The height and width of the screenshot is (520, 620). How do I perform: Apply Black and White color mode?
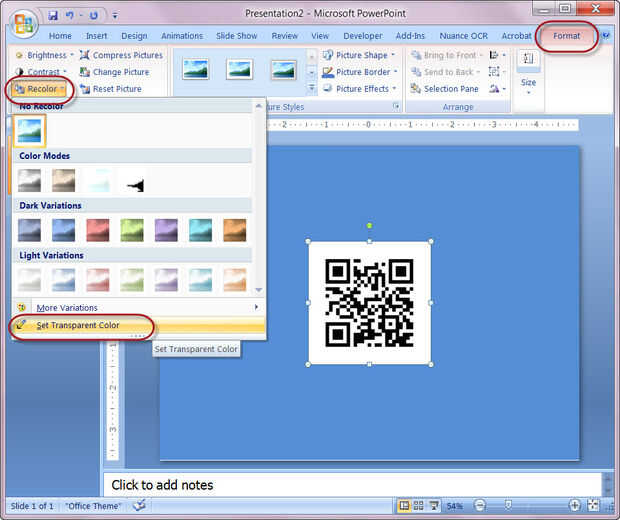point(132,180)
